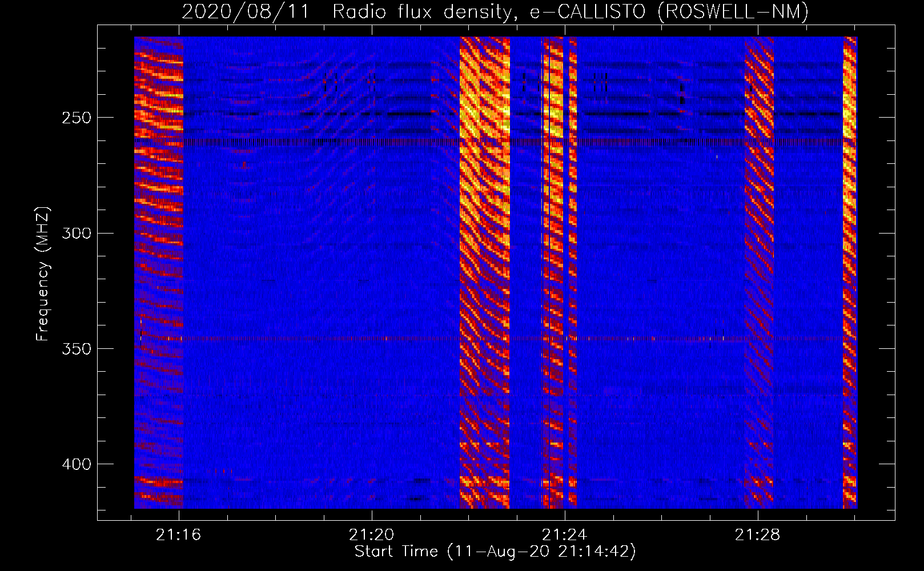Click the 300 frequency tick label
Image resolution: width=924 pixels, height=571 pixels.
(77, 234)
